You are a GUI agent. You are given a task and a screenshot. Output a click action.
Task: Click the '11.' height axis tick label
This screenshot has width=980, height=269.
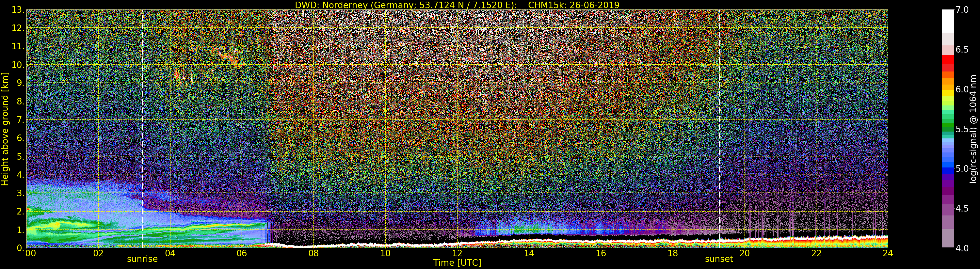click(18, 46)
